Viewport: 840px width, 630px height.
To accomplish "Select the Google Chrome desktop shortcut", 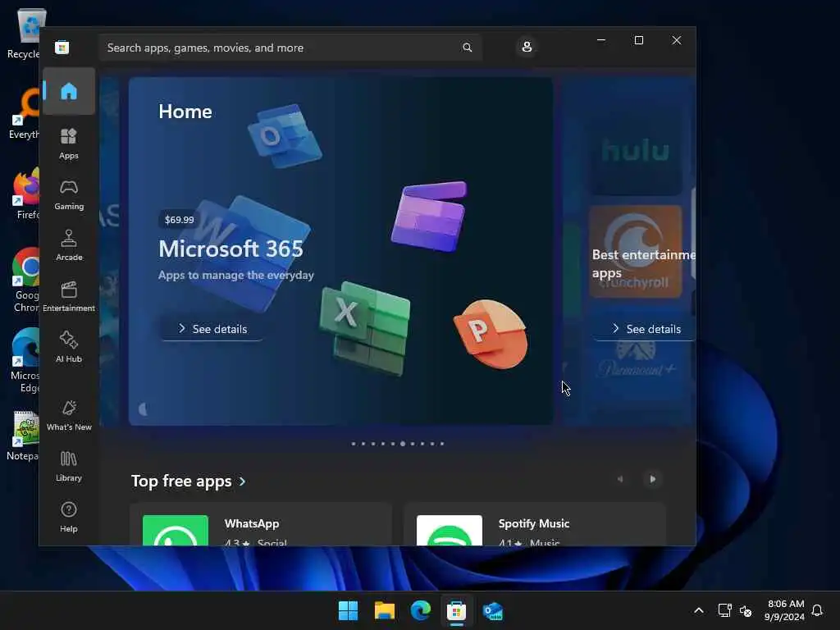I will pos(25,280).
